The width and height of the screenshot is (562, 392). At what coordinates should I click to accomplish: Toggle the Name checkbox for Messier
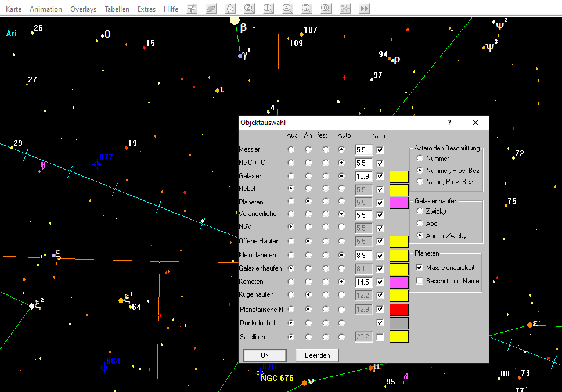click(x=380, y=150)
